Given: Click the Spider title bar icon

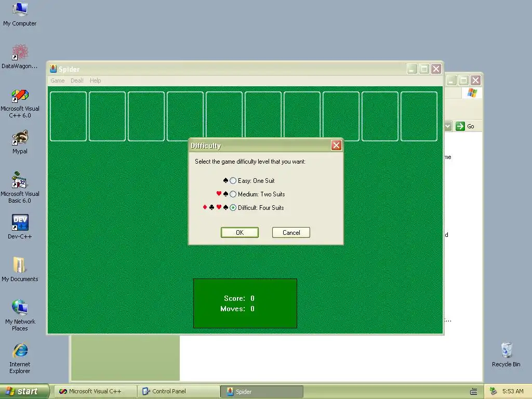Looking at the screenshot, I should pyautogui.click(x=54, y=69).
